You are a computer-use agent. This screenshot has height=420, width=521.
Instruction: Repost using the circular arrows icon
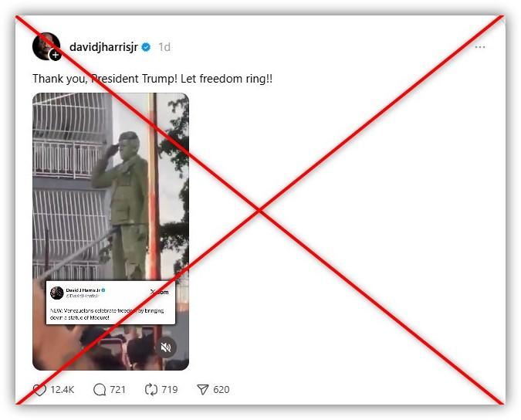(151, 389)
